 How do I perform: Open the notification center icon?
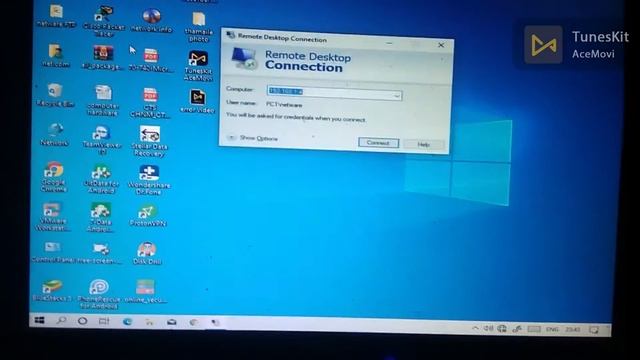594,330
